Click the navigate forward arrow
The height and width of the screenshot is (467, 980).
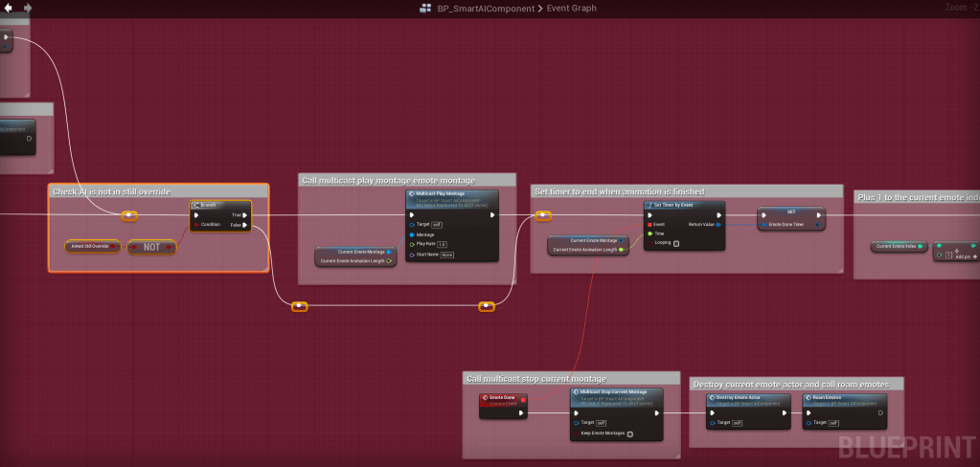(27, 8)
